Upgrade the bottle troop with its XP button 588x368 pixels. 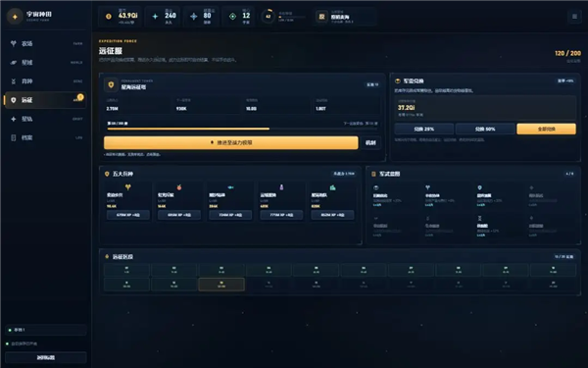[281, 215]
